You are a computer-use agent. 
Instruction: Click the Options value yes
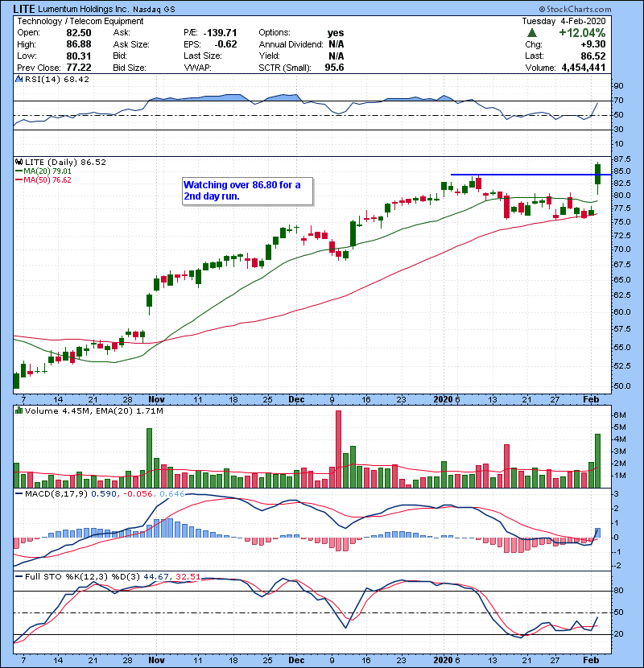(336, 33)
